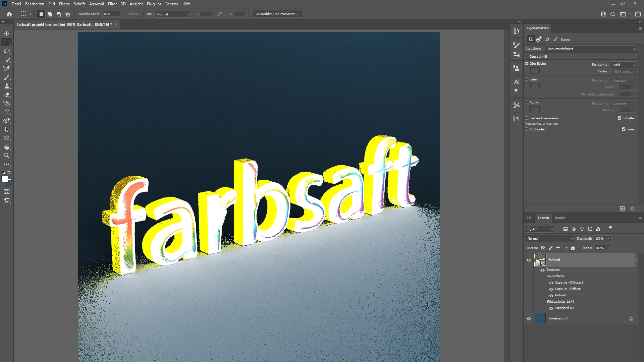
Task: Select the Hand tool
Action: click(x=7, y=147)
